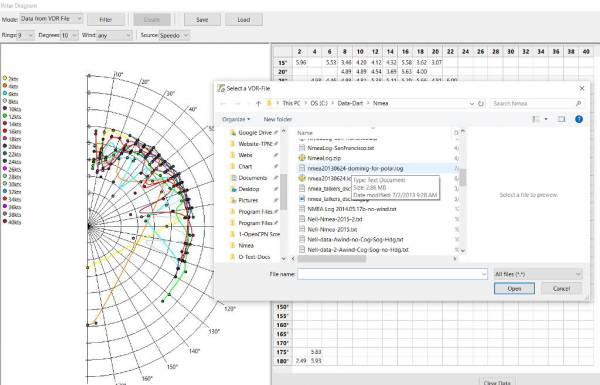The width and height of the screenshot is (600, 385).
Task: Open the All files type filter dropdown
Action: (x=538, y=274)
